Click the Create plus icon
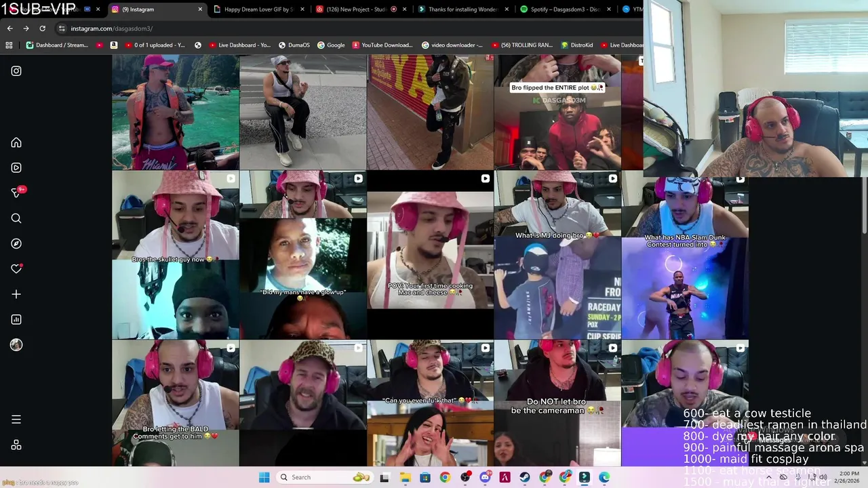The image size is (868, 488). point(16,294)
